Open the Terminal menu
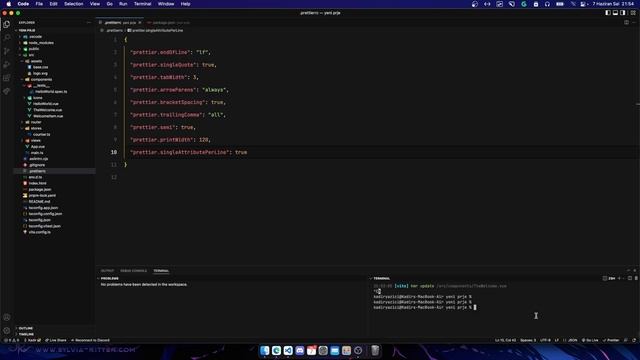The height and width of the screenshot is (360, 640). point(142,4)
